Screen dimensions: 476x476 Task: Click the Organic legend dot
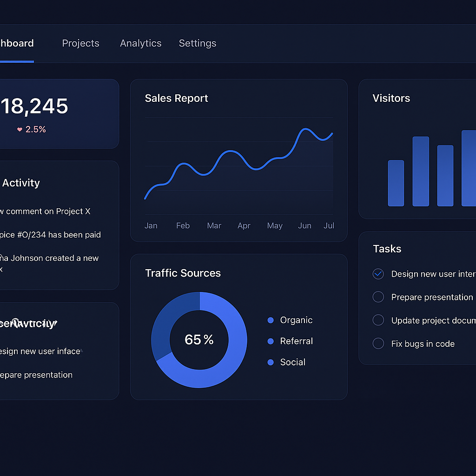[x=270, y=320]
